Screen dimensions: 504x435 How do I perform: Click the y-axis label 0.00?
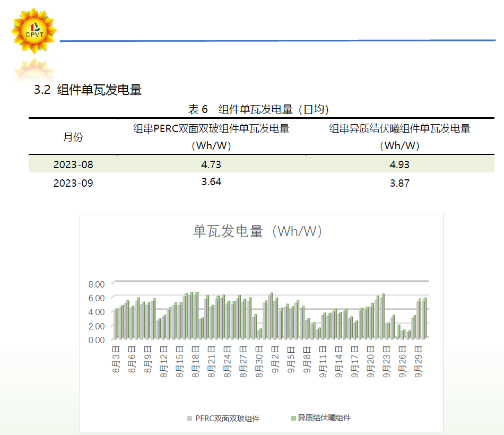click(x=97, y=340)
